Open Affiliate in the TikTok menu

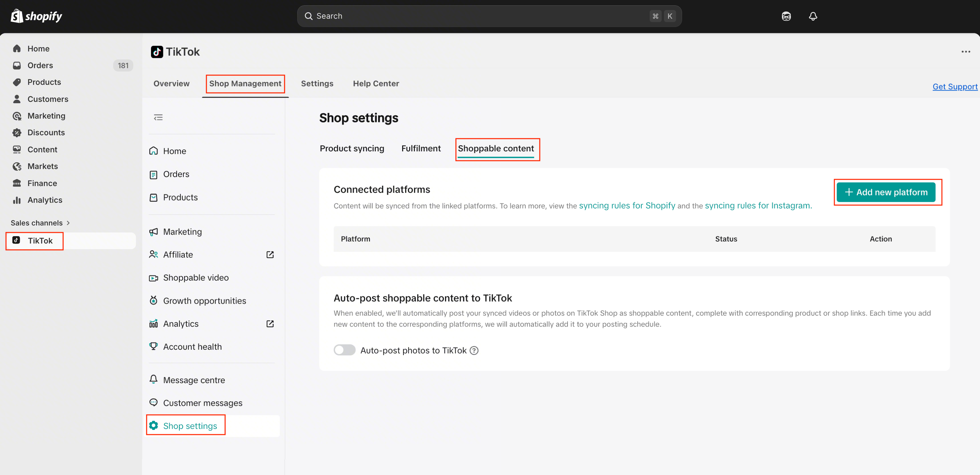178,255
